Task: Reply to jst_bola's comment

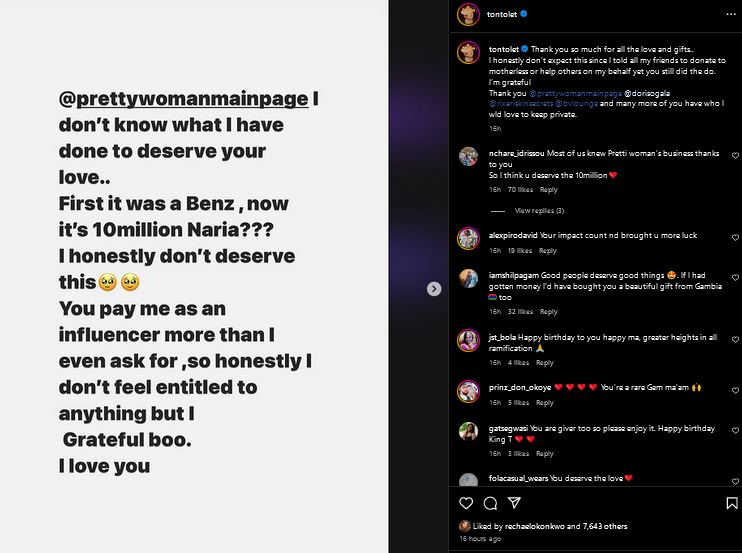Action: 544,363
